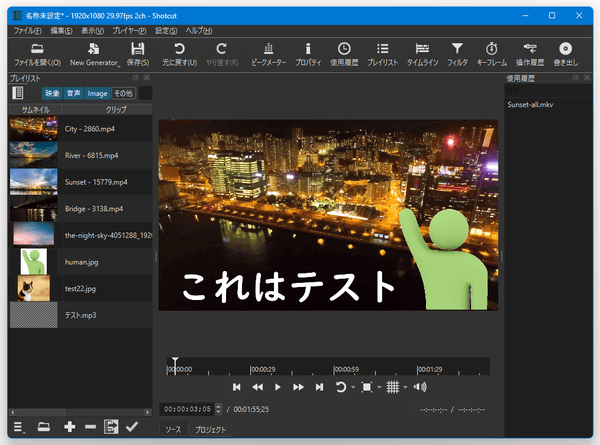Select テスト.mp3 in playlist
This screenshot has height=445, width=600.
click(80, 315)
